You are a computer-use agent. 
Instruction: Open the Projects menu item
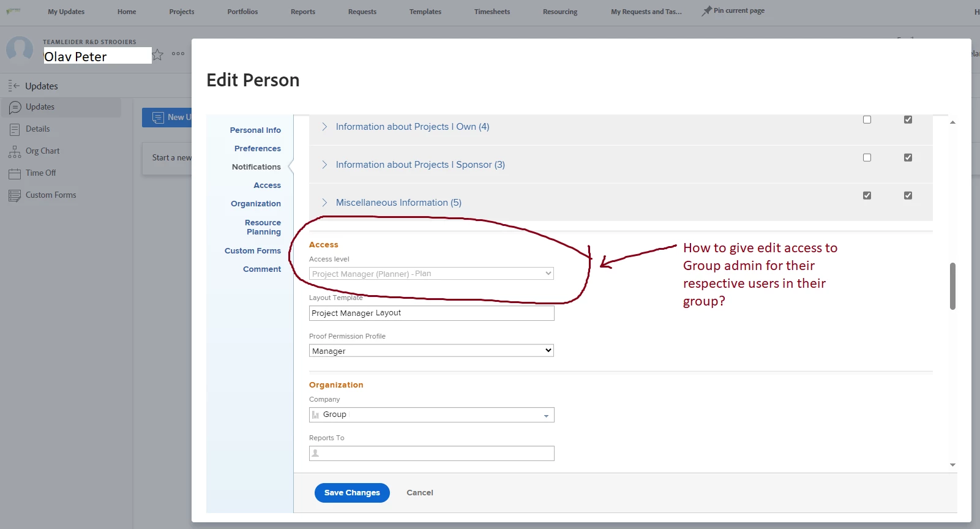pos(182,12)
